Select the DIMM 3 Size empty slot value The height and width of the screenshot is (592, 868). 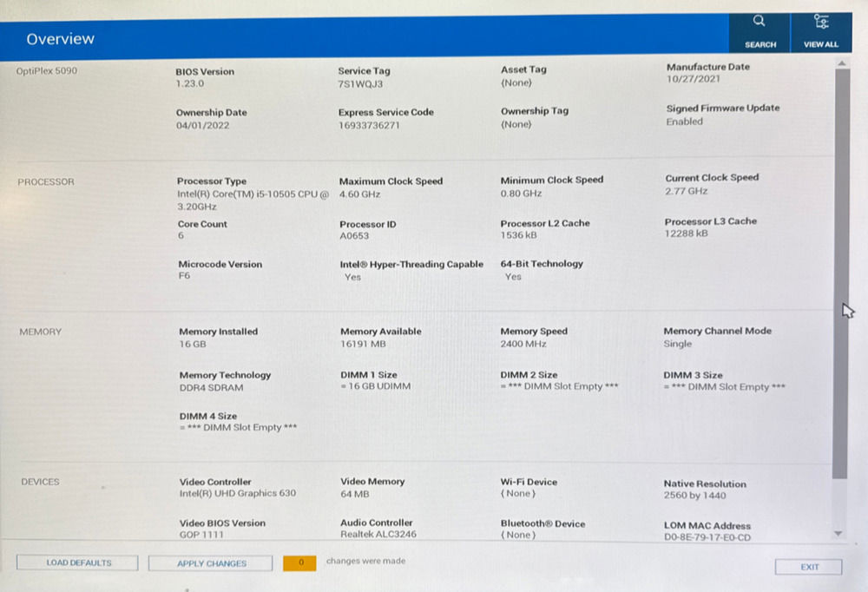pos(725,386)
